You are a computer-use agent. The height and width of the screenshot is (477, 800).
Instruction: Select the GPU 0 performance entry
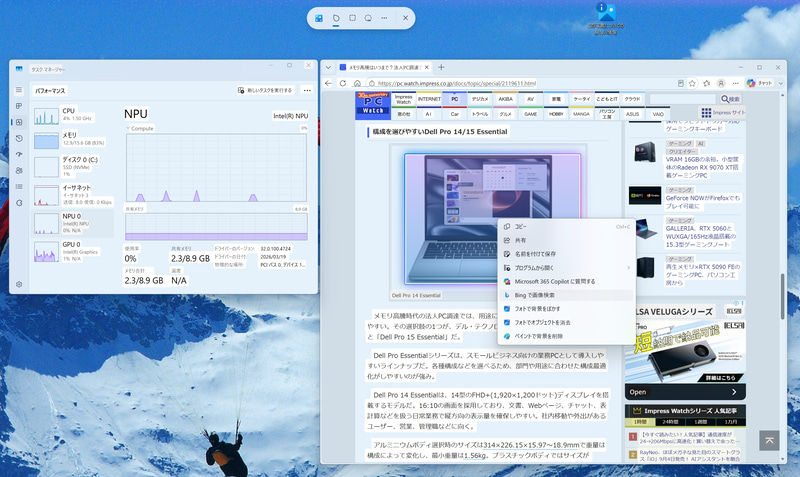(72, 251)
